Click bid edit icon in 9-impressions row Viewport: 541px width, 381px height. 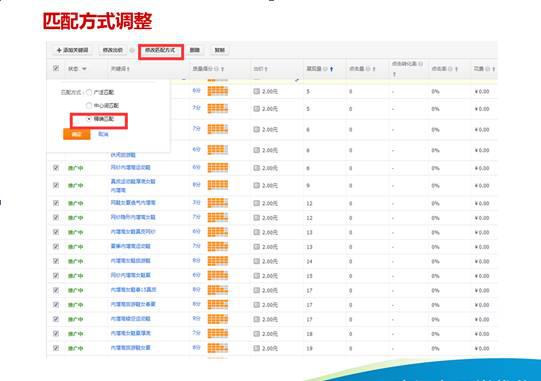pos(256,185)
